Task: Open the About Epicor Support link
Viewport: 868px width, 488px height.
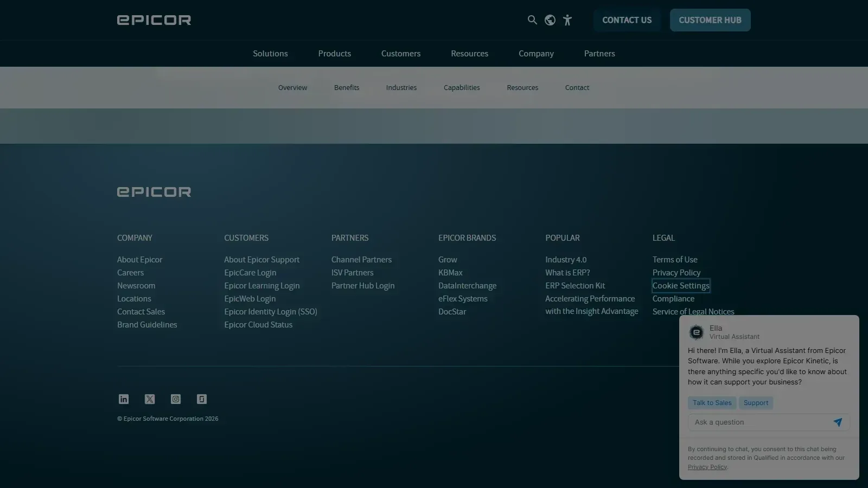Action: [261, 260]
